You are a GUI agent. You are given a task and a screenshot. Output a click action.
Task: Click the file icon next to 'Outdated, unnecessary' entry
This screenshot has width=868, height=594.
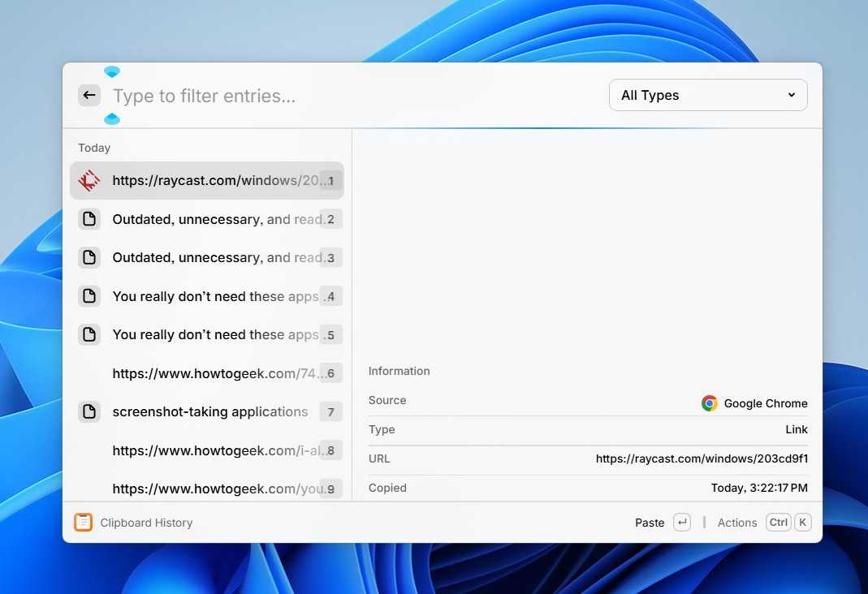[89, 218]
